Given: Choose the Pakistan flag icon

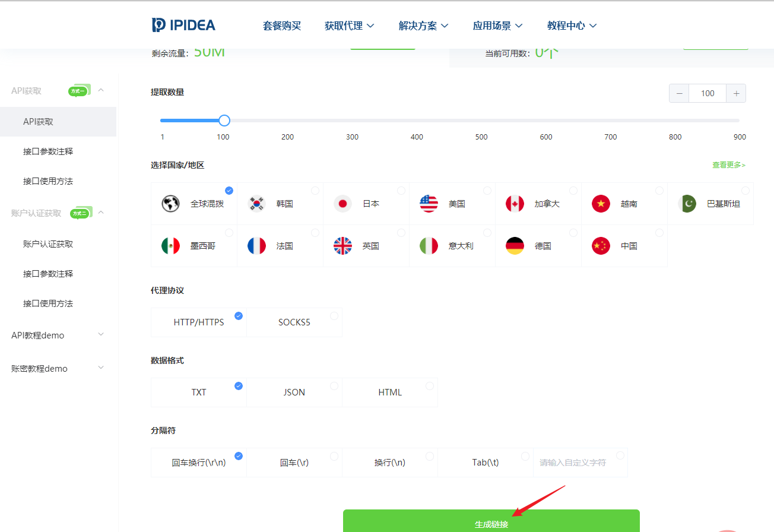Looking at the screenshot, I should [687, 204].
